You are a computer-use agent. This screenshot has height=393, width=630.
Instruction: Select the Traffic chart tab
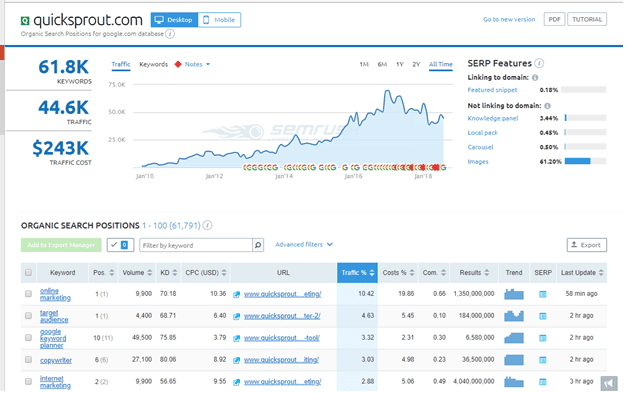pyautogui.click(x=121, y=64)
